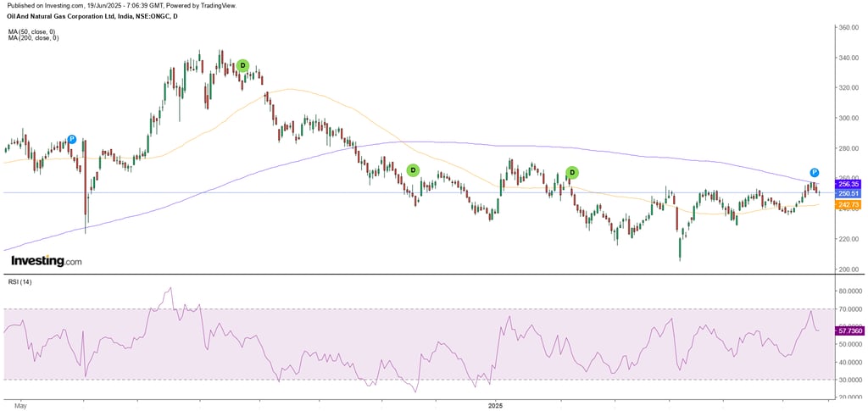Select the green D marker beside the 340 price peak
Screen dimensions: 868x411
pyautogui.click(x=242, y=66)
